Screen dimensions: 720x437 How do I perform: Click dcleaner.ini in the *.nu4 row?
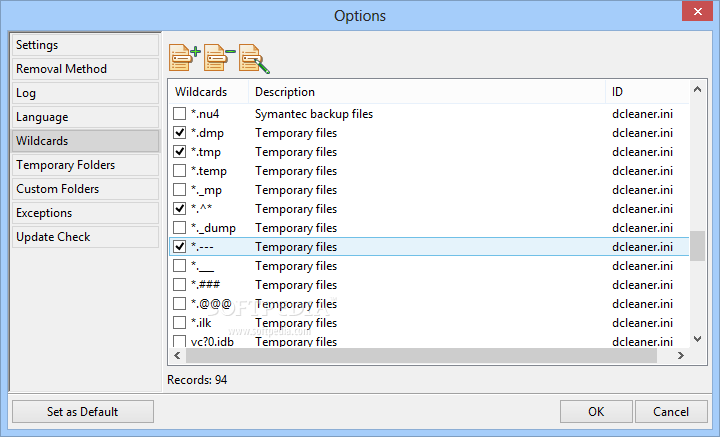[x=642, y=114]
